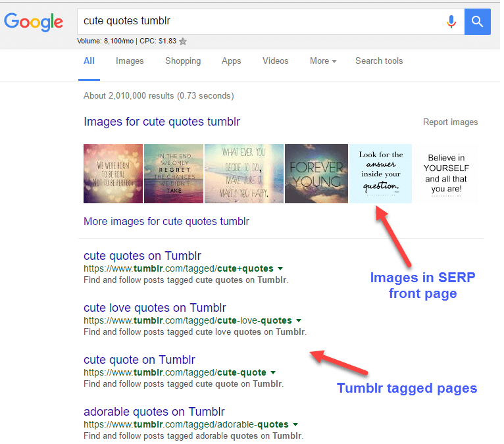Expand arrow next to cute-love-quotes URL
Image resolution: width=504 pixels, height=444 pixels.
pyautogui.click(x=299, y=320)
